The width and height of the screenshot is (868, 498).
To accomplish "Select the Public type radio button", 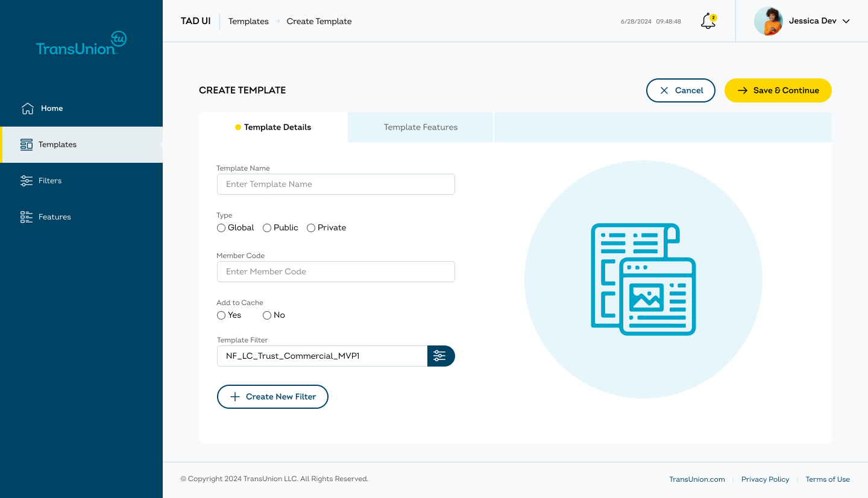I will pos(267,228).
